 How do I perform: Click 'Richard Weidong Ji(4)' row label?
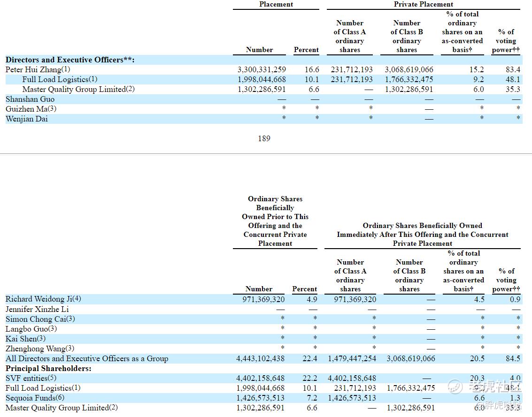[x=43, y=299]
